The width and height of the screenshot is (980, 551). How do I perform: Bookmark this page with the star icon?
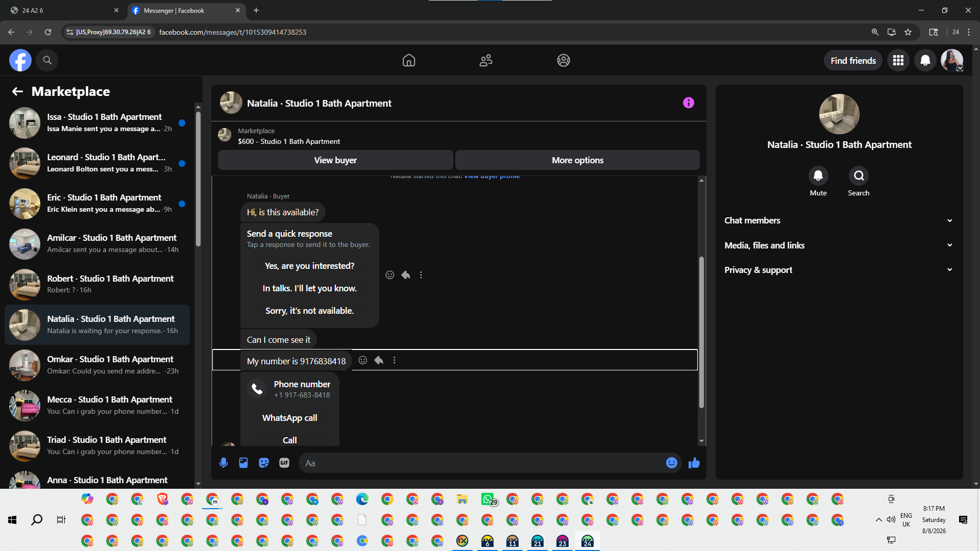click(908, 32)
